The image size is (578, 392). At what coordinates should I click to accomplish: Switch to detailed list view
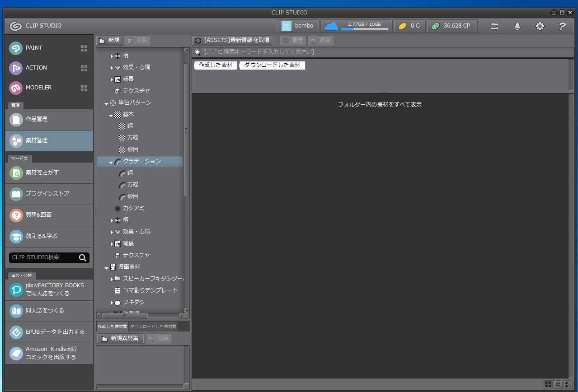568,384
